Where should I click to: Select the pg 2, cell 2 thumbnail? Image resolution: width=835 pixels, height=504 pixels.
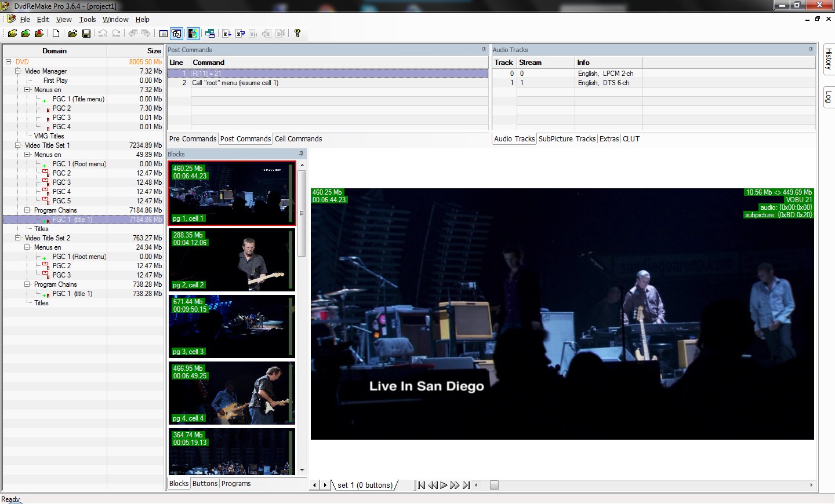point(232,260)
